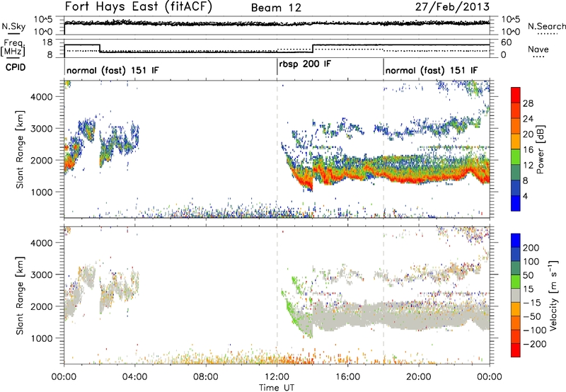Click the '20:00' time tick label
Image resolution: width=566 pixels, height=392 pixels.
point(418,377)
